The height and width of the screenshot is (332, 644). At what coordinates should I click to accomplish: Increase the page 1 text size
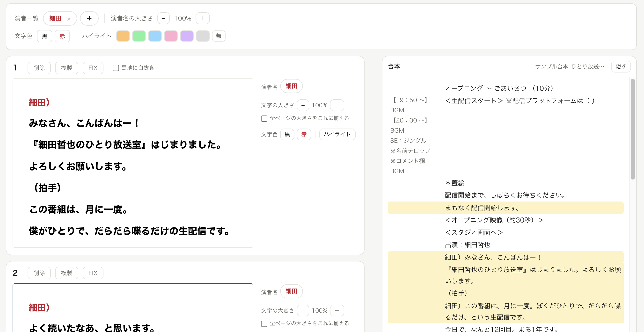pyautogui.click(x=337, y=105)
